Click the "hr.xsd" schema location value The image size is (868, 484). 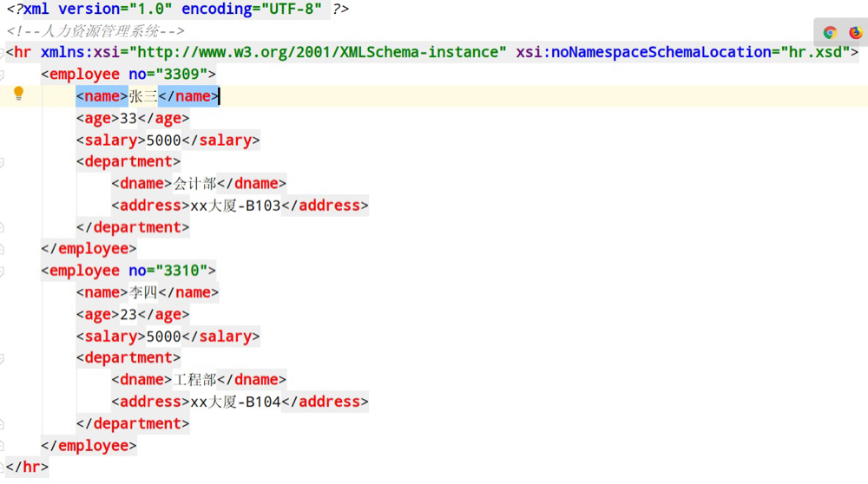pos(815,52)
